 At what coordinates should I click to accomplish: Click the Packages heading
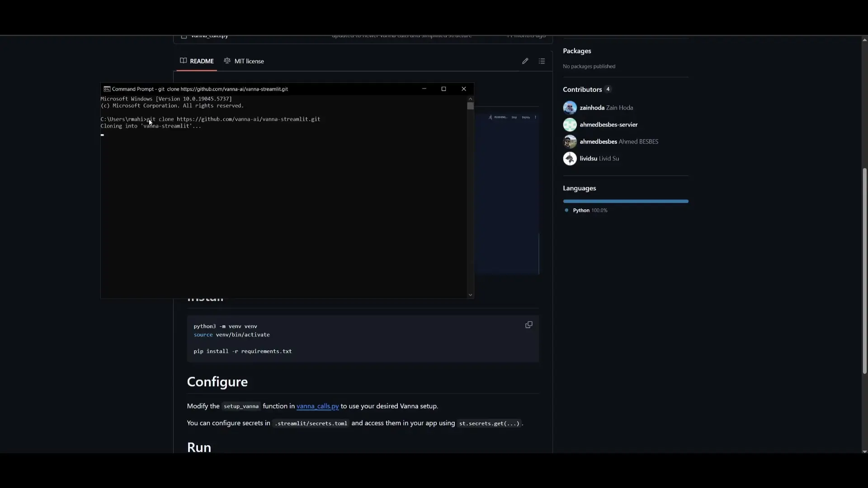click(577, 51)
